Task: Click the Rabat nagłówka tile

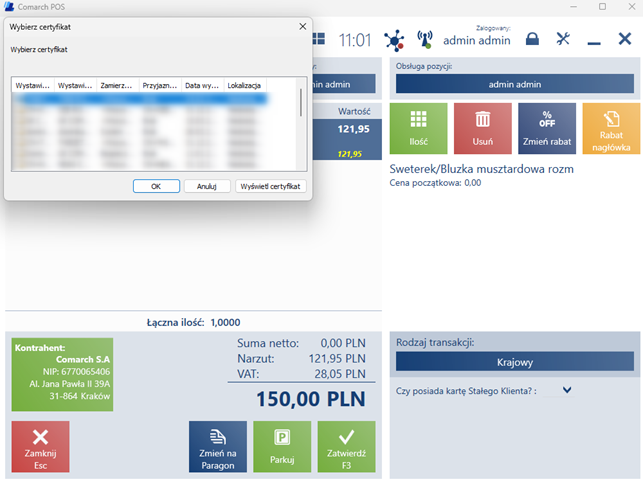Action: click(611, 128)
